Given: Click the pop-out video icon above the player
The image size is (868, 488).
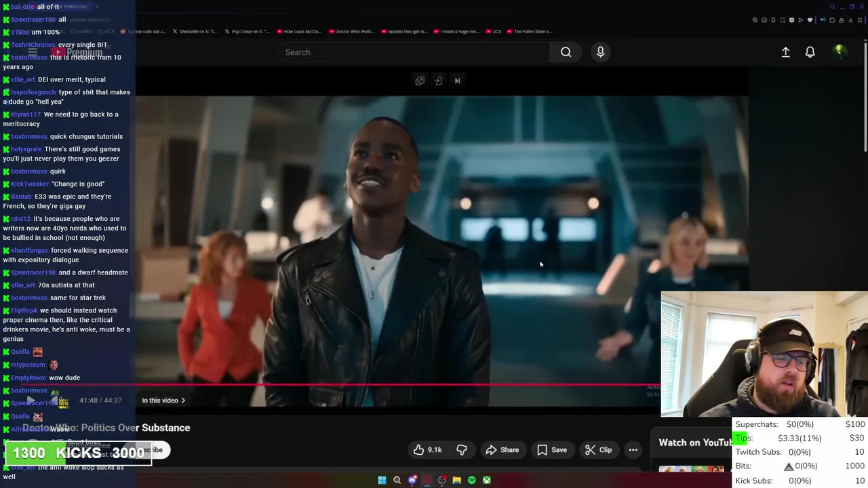Looking at the screenshot, I should (420, 81).
